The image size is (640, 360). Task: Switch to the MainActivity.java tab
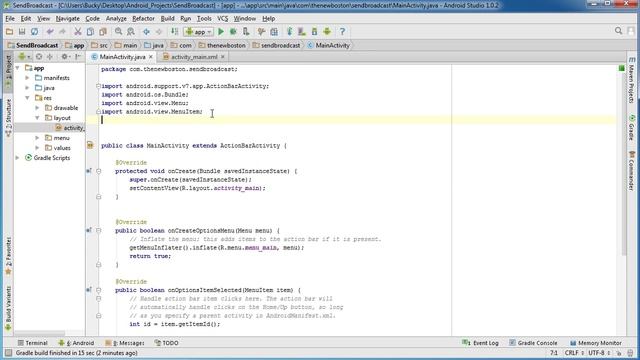coord(122,57)
